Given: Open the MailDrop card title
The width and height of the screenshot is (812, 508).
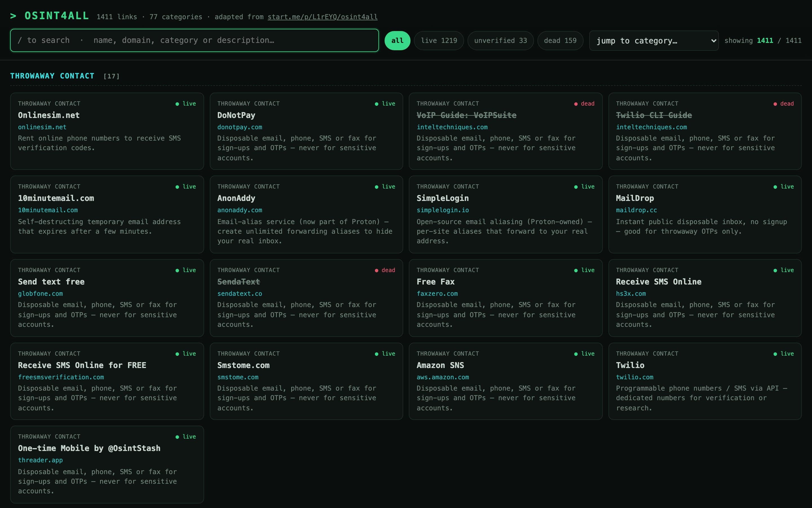Looking at the screenshot, I should click(x=635, y=198).
